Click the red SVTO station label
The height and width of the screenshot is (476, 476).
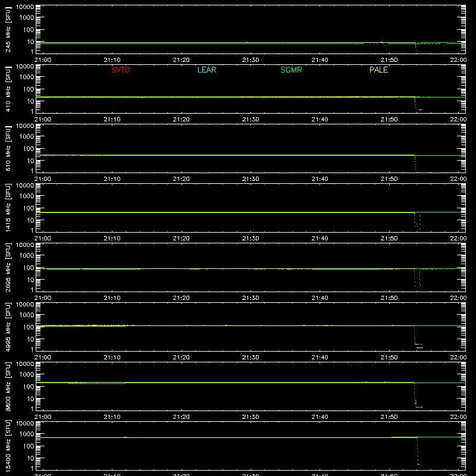pos(121,70)
